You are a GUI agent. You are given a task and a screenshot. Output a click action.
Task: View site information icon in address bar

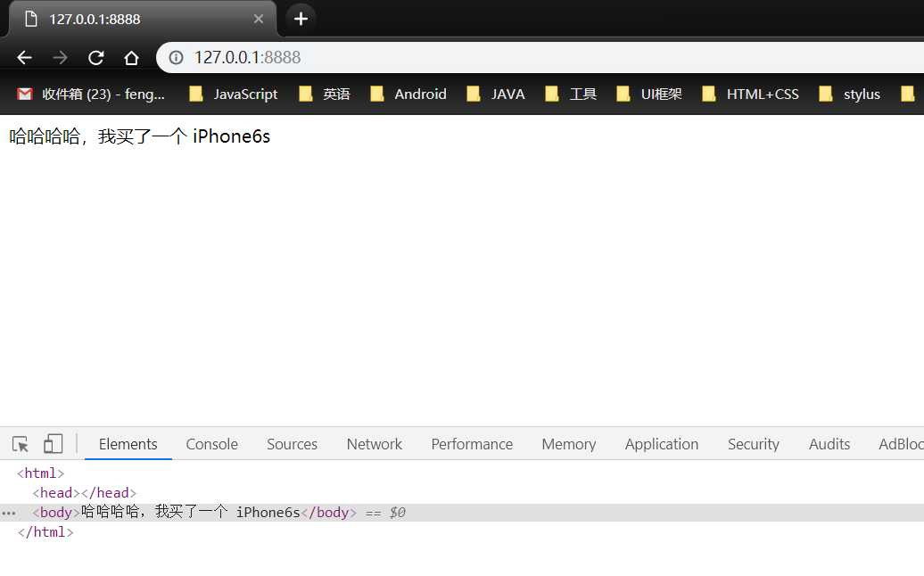point(176,58)
